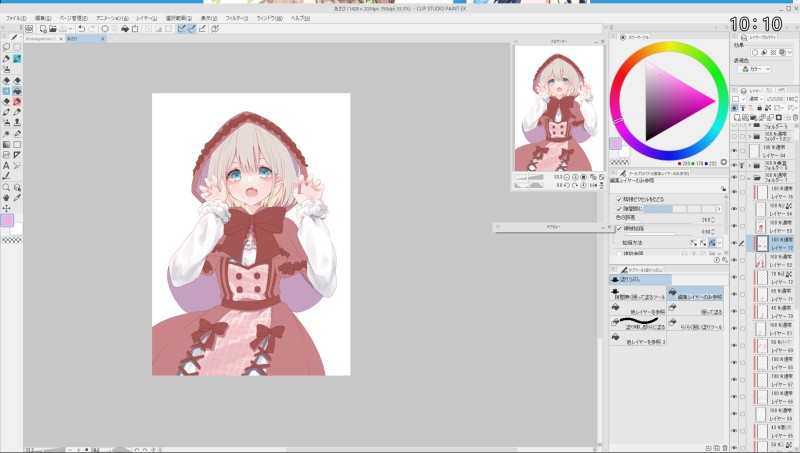
Task: Click the transparent checkered color in toolbox
Action: click(x=11, y=240)
